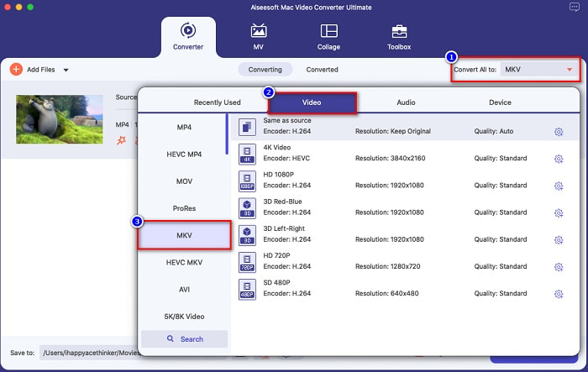Minimize window with the yellow button
Image resolution: width=588 pixels, height=372 pixels.
tap(18, 7)
